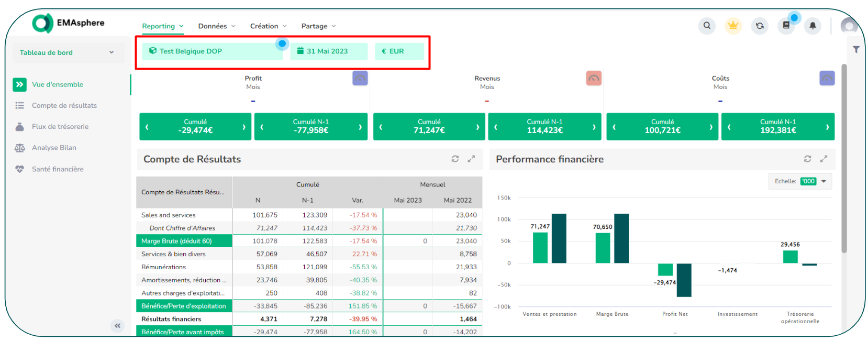Image resolution: width=868 pixels, height=341 pixels.
Task: Click the Marge Brute light green bar
Action: click(x=603, y=248)
